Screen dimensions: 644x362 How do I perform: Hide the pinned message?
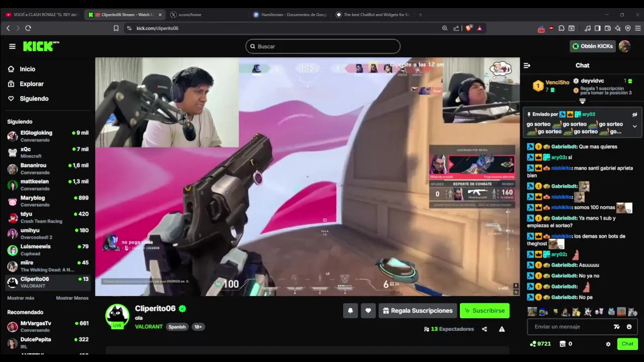[x=634, y=115]
